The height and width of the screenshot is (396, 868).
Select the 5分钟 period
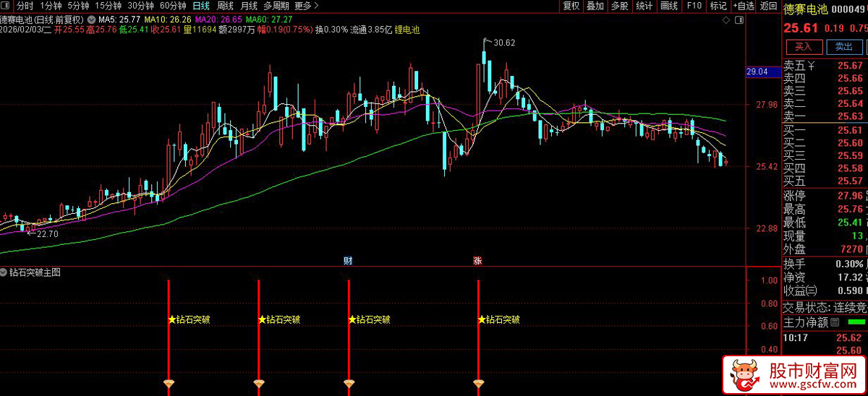[x=79, y=6]
